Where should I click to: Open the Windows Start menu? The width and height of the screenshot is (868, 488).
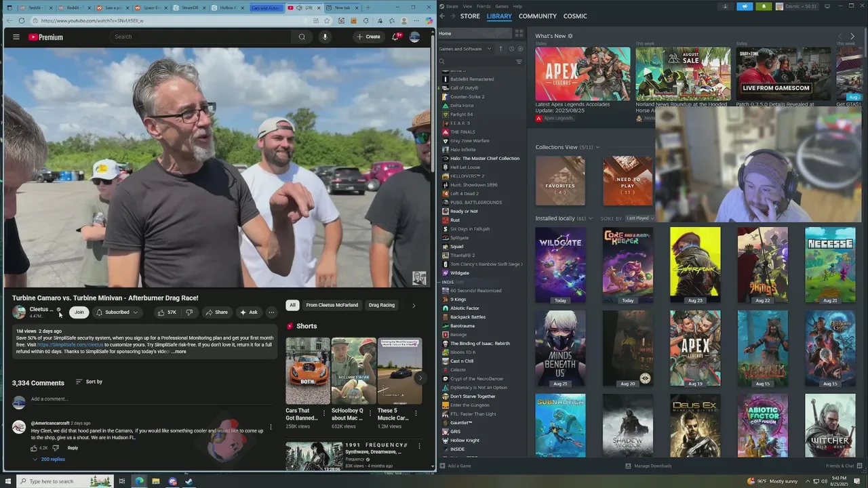[9, 481]
